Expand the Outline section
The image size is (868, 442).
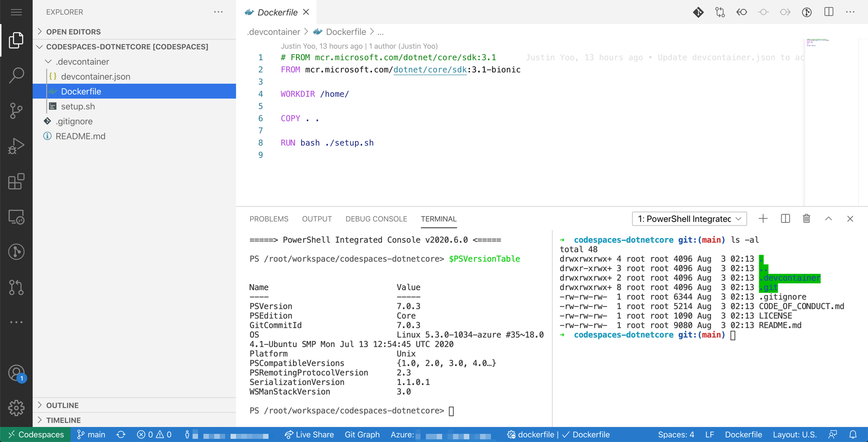[x=135, y=405]
